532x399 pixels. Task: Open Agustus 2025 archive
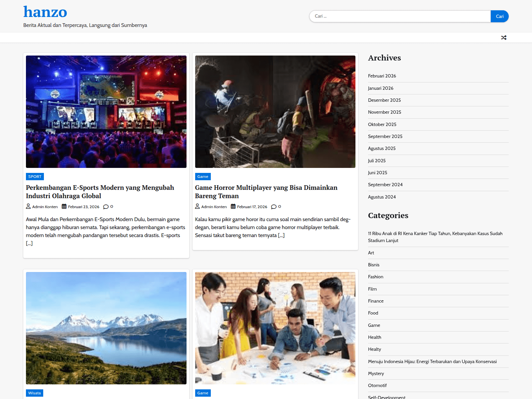point(382,148)
